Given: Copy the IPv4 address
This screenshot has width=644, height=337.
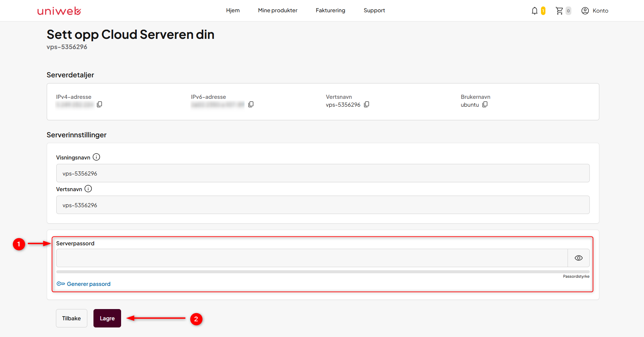Looking at the screenshot, I should [100, 104].
